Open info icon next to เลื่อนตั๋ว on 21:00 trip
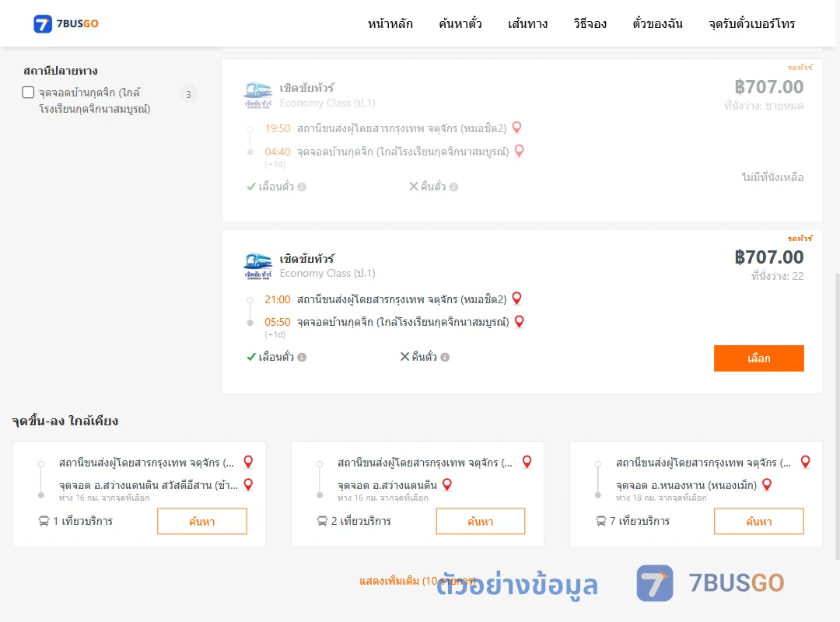 [x=302, y=358]
